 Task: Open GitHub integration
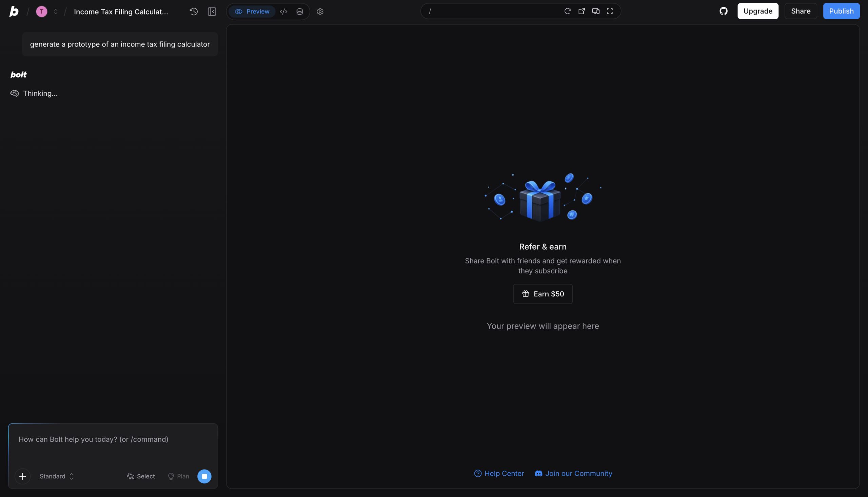[724, 11]
